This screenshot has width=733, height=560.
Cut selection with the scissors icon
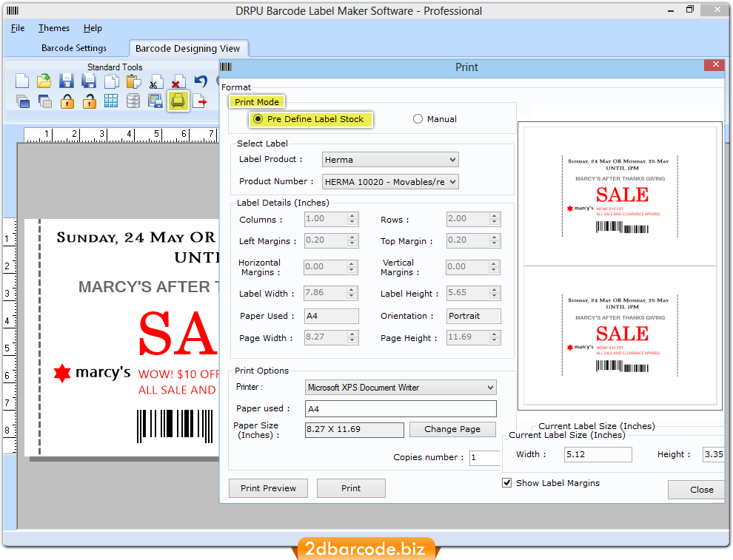[155, 81]
